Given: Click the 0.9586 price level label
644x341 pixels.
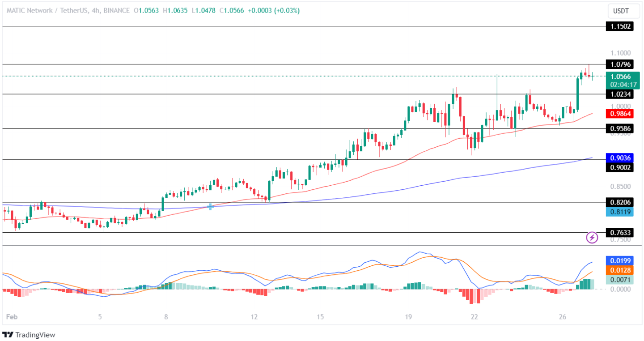Looking at the screenshot, I should point(619,129).
